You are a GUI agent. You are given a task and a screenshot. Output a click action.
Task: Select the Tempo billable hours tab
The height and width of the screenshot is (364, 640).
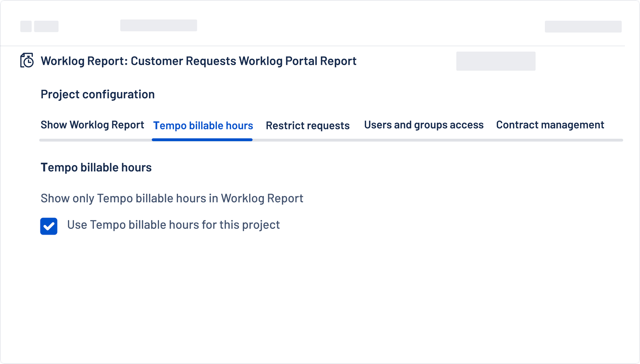[203, 126]
